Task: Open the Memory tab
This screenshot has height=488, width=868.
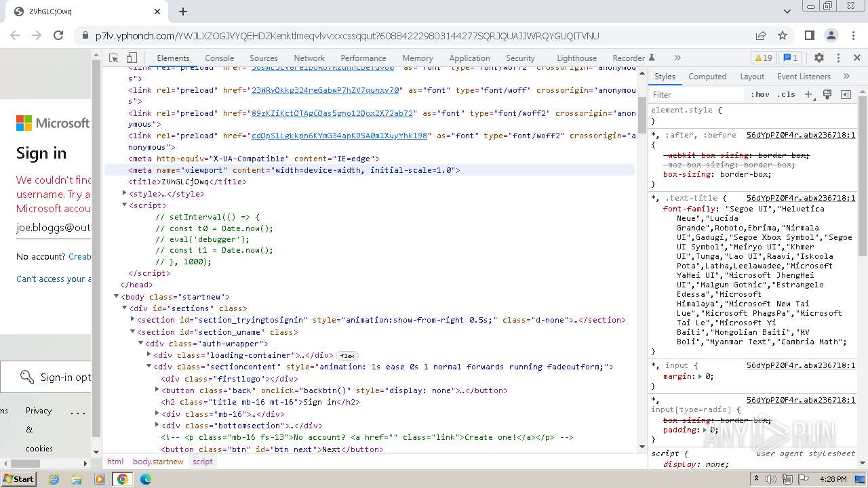Action: [418, 58]
